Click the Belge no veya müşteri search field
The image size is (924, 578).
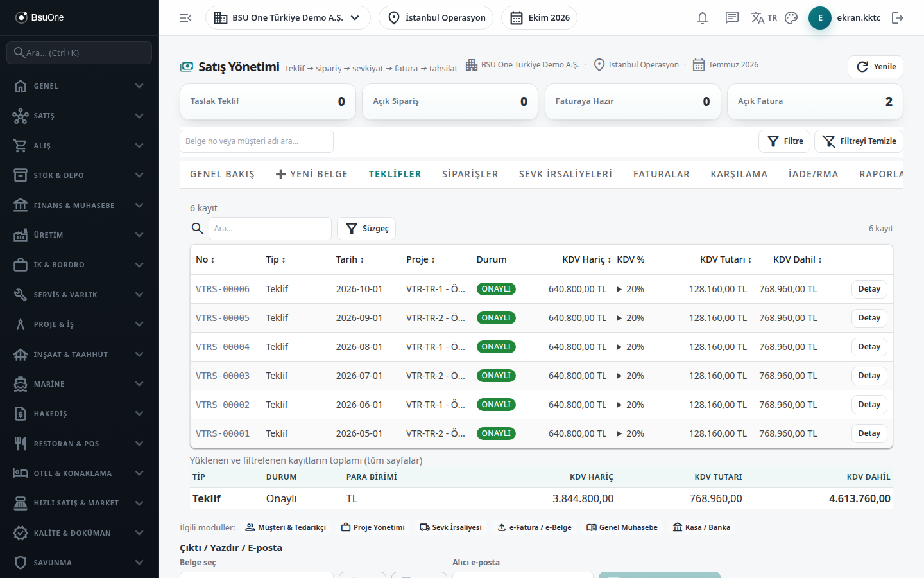(x=257, y=141)
